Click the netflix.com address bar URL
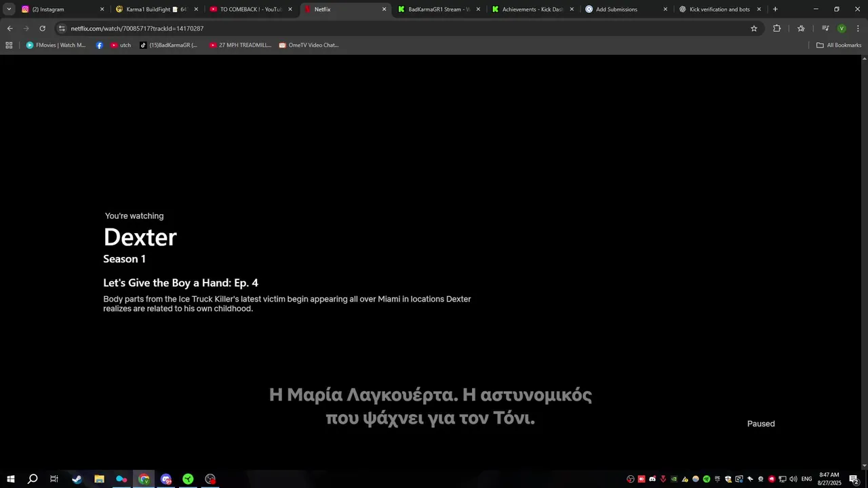The height and width of the screenshot is (488, 868). 137,28
